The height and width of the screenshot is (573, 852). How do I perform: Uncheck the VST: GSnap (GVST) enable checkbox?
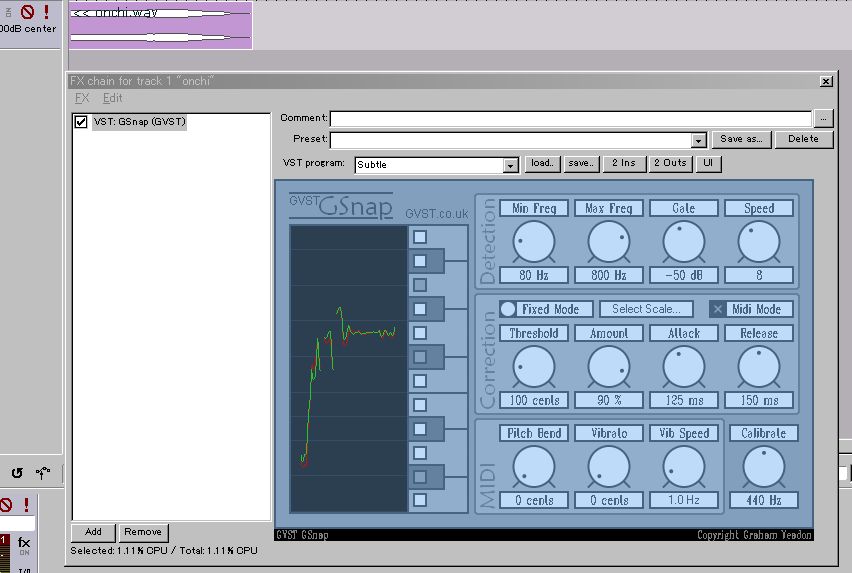pos(80,122)
